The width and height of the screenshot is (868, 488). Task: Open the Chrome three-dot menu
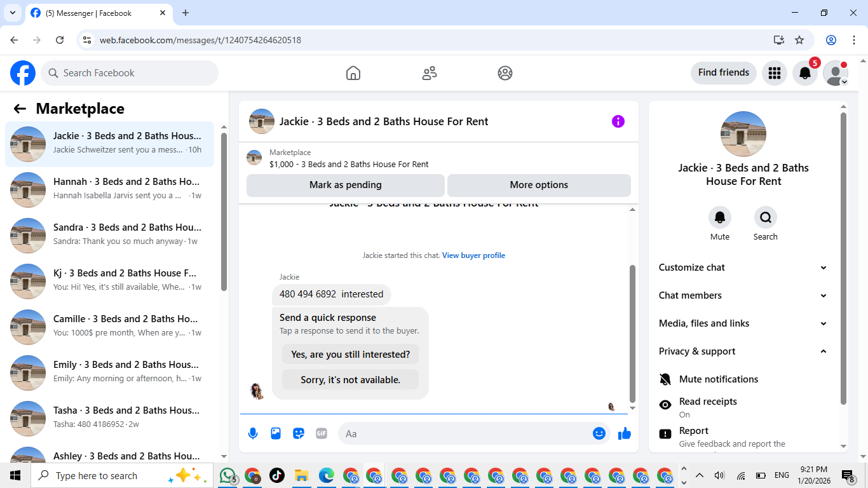point(854,40)
